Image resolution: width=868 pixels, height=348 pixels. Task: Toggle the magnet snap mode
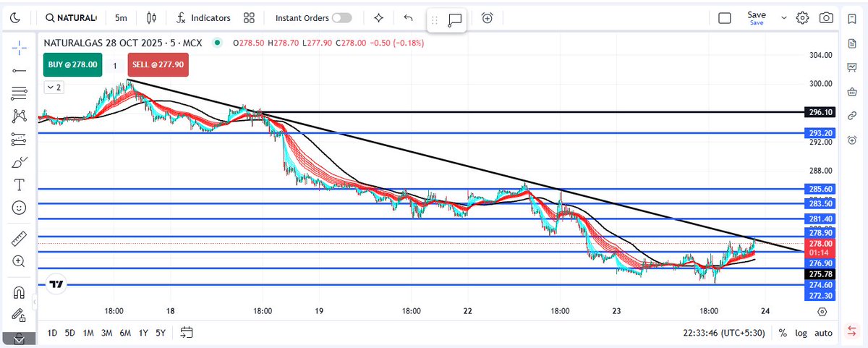pos(20,292)
